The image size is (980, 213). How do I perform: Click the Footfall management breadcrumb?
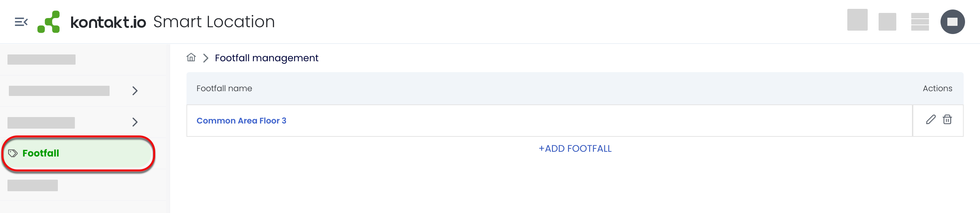266,58
